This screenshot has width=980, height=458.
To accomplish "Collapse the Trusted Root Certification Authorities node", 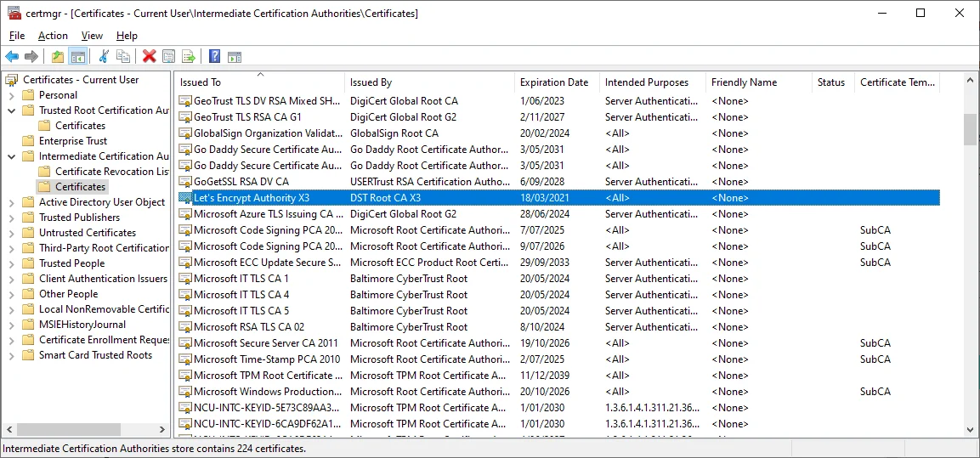I will point(12,110).
